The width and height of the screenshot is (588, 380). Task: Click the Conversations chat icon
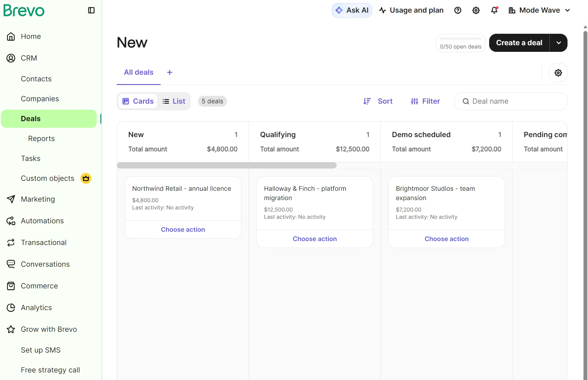[x=11, y=264]
